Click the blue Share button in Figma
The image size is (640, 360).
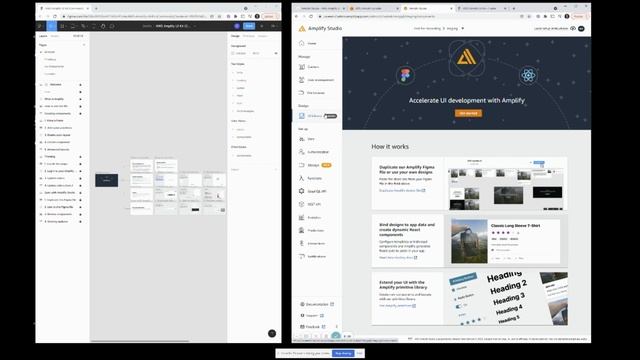point(249,26)
